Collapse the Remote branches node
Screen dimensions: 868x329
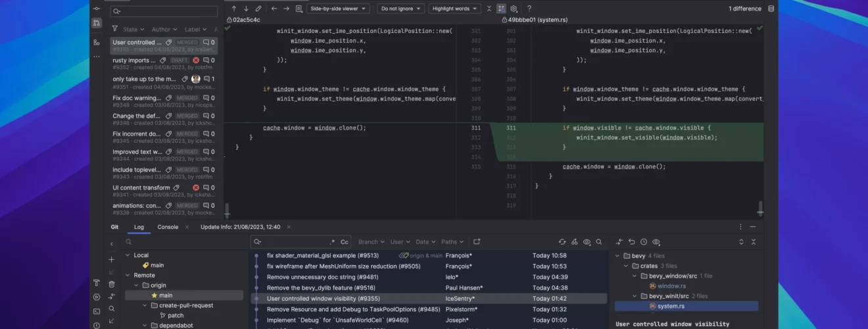click(x=128, y=275)
